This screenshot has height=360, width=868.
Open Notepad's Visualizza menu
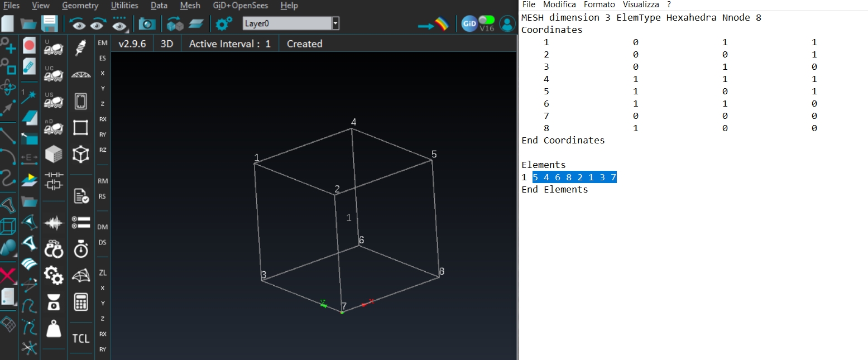pyautogui.click(x=641, y=4)
